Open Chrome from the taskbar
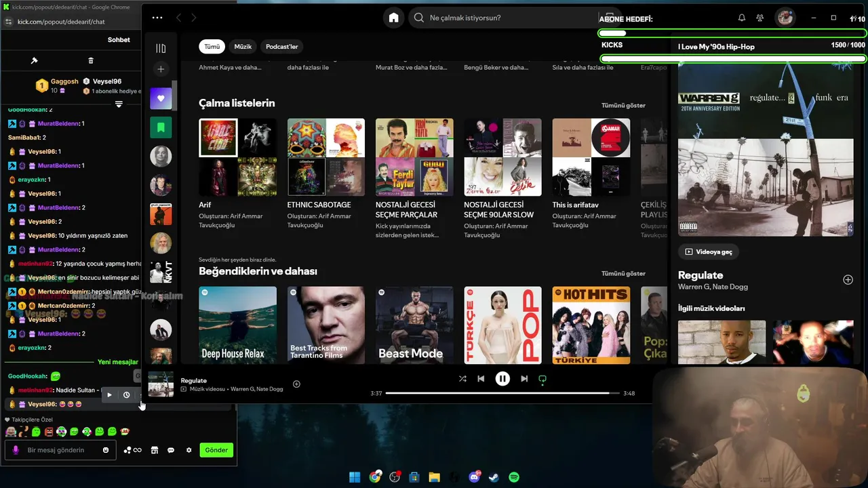The height and width of the screenshot is (488, 868). coord(375,477)
